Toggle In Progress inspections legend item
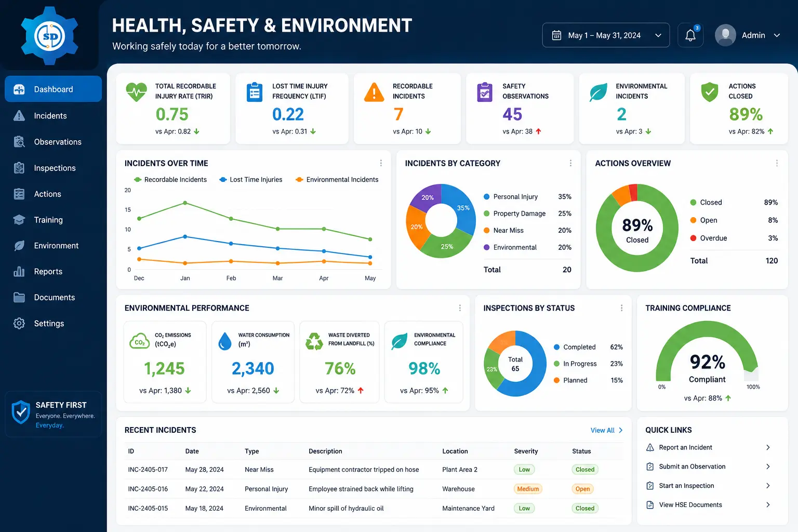Image resolution: width=798 pixels, height=532 pixels. pyautogui.click(x=575, y=364)
